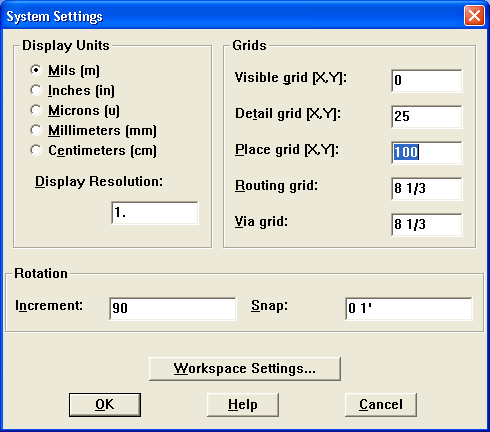Image resolution: width=490 pixels, height=432 pixels.
Task: Focus the Visible grid [X,Y] field
Action: (x=427, y=81)
